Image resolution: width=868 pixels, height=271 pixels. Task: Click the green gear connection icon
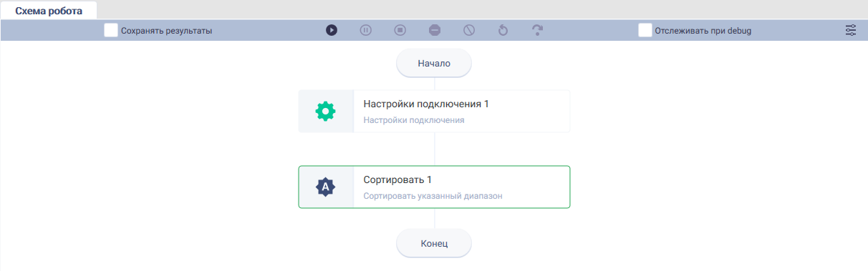coord(326,111)
